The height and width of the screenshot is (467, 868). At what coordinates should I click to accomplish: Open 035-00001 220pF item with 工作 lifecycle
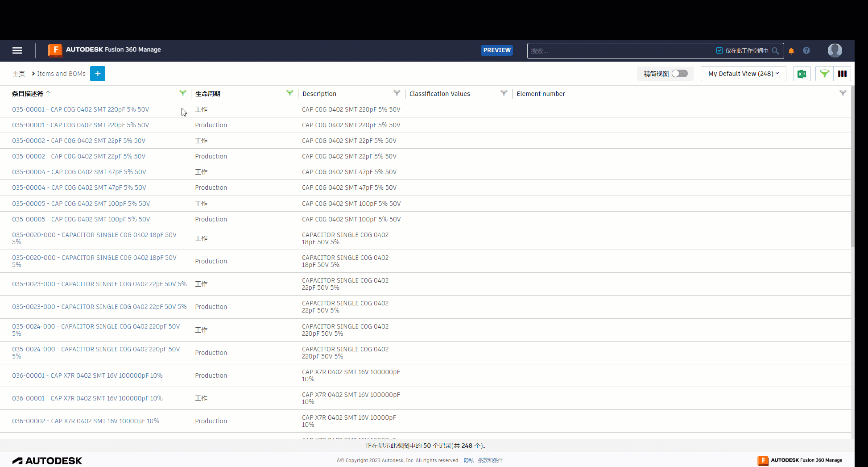80,109
